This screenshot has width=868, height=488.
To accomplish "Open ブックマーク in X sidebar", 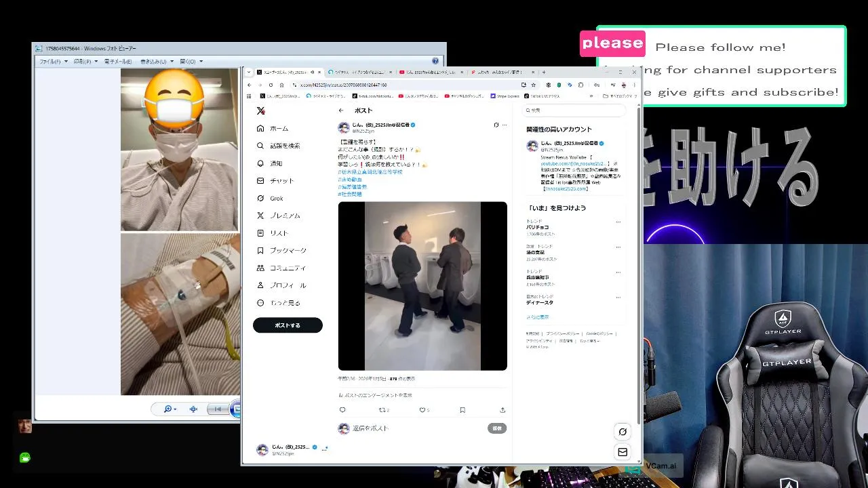I will [x=281, y=251].
